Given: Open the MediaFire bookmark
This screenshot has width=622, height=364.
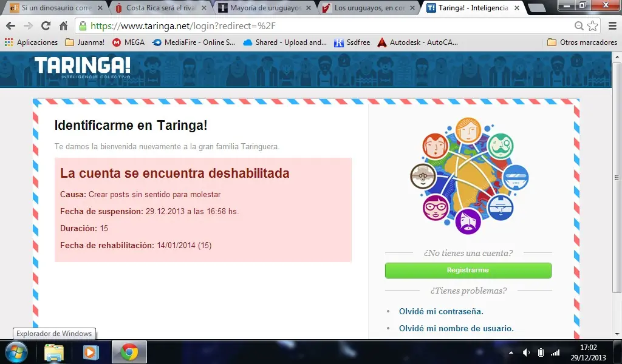Looking at the screenshot, I should (x=194, y=42).
